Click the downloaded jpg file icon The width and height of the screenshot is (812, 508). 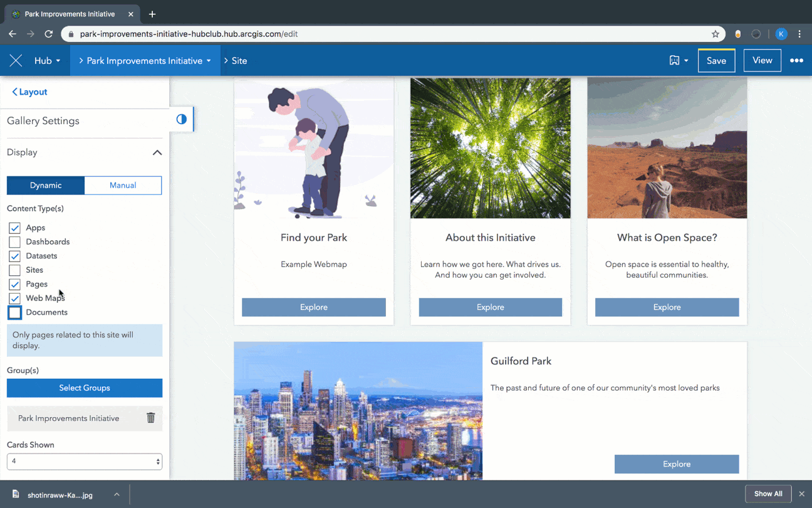[16, 494]
